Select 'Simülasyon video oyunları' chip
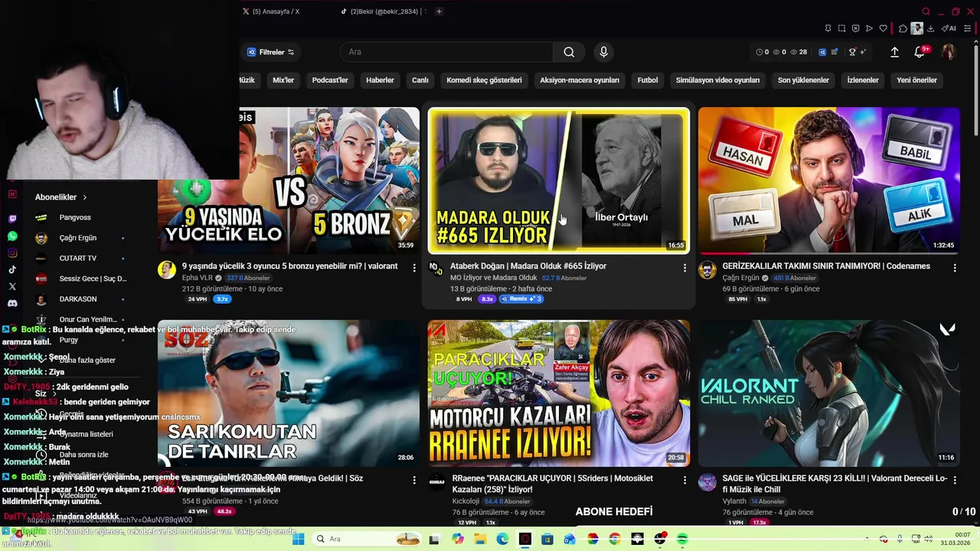 (717, 80)
